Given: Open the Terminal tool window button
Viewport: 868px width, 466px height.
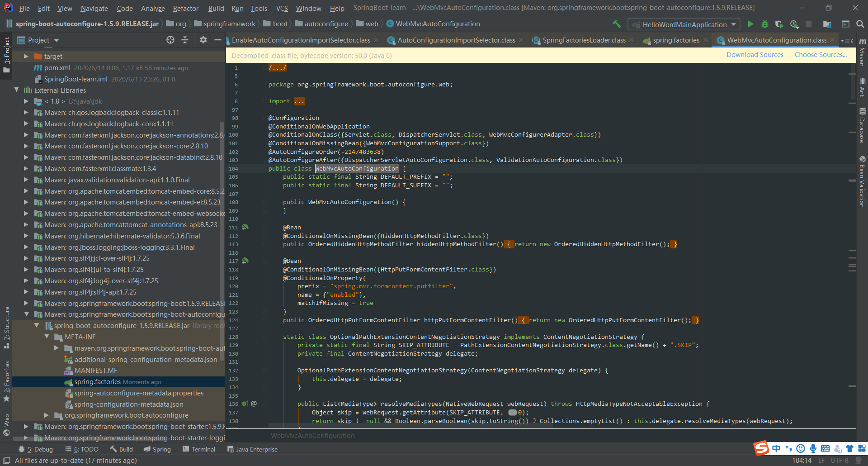Looking at the screenshot, I should [199, 449].
